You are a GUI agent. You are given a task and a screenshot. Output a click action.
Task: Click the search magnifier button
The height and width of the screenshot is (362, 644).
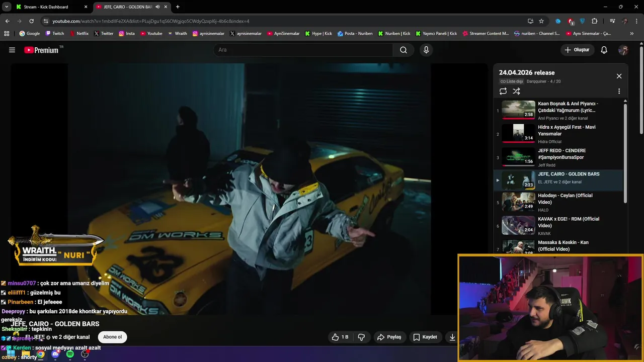click(404, 50)
